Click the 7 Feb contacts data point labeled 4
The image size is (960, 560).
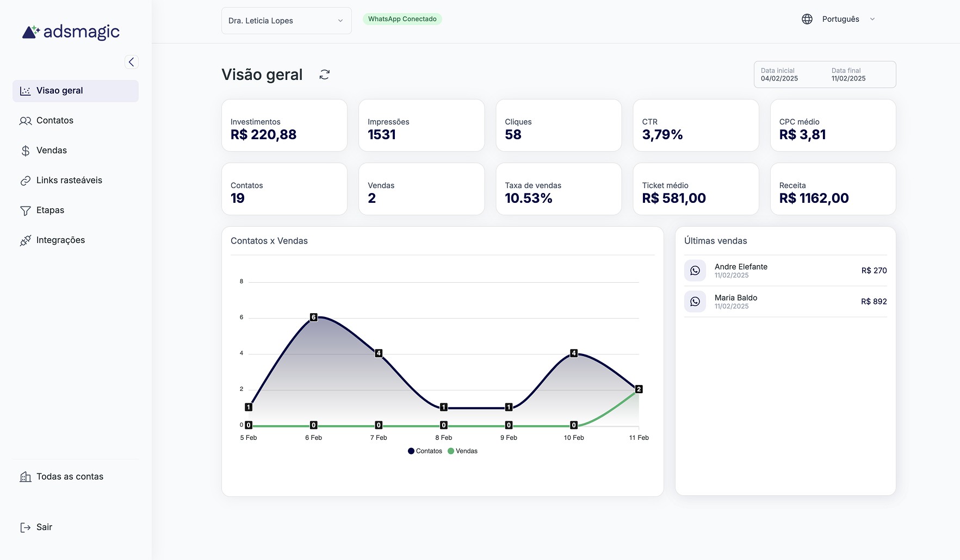[379, 353]
